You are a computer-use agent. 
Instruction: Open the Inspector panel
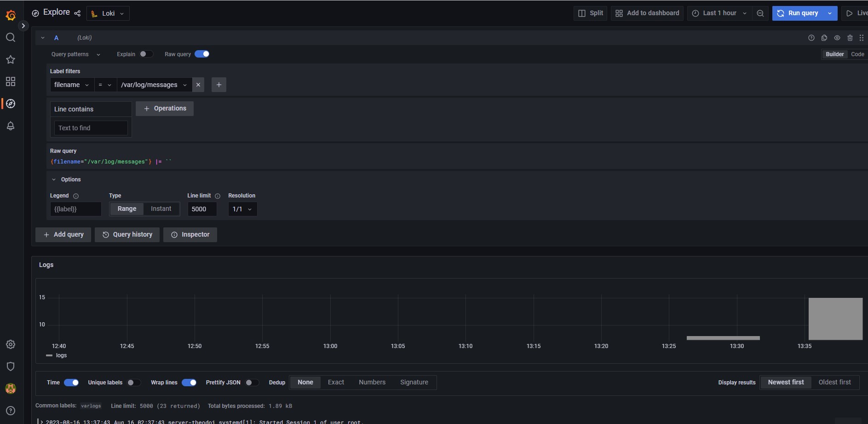[x=190, y=234]
